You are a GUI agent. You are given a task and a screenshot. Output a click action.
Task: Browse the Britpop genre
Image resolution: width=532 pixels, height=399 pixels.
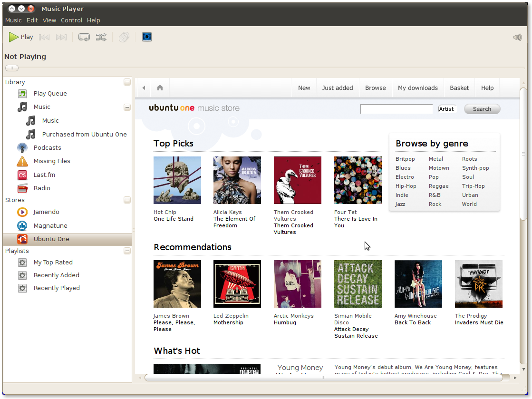coord(405,159)
